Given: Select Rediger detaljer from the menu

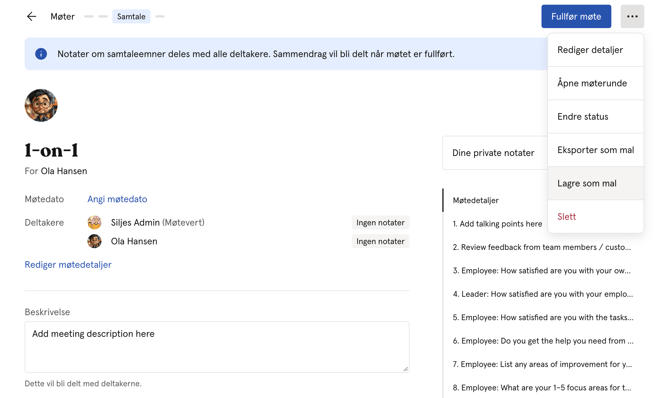Looking at the screenshot, I should coord(596,50).
